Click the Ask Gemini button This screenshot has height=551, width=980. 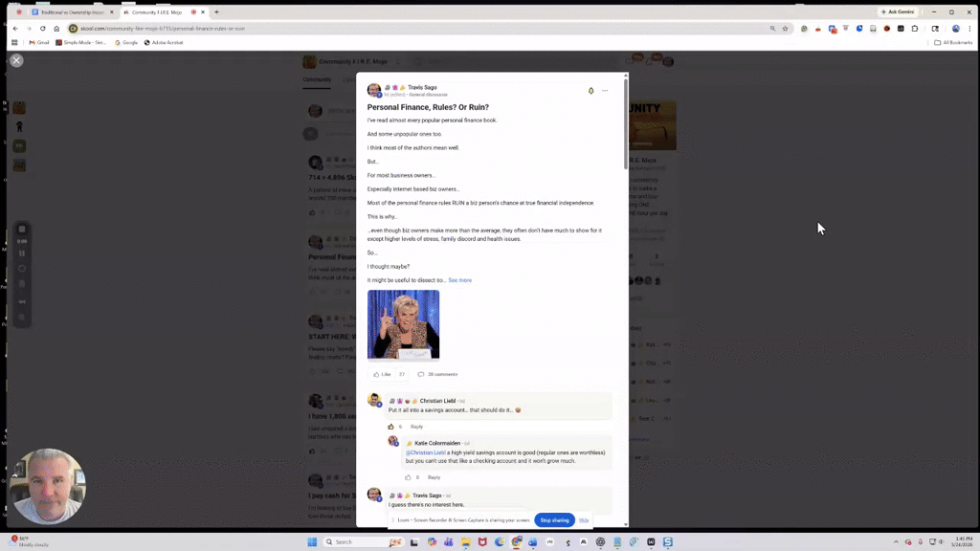898,11
